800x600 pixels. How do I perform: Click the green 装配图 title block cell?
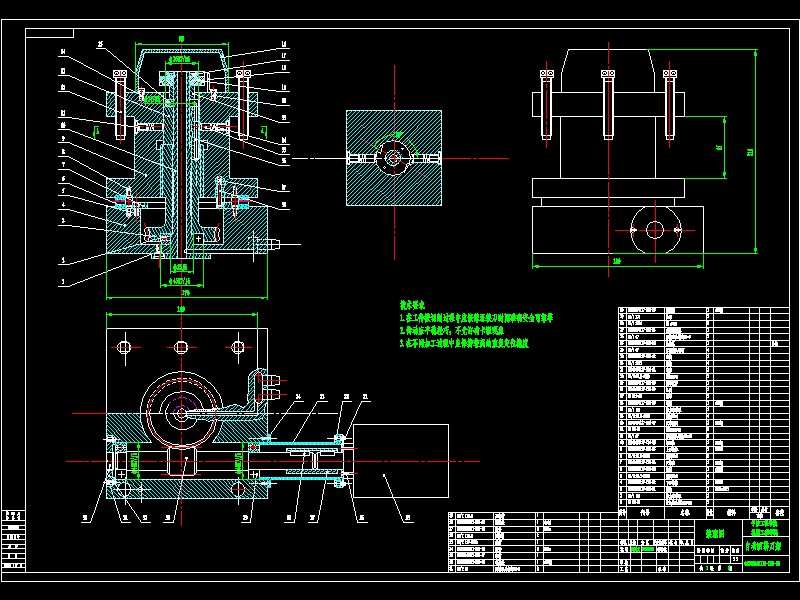(x=716, y=534)
